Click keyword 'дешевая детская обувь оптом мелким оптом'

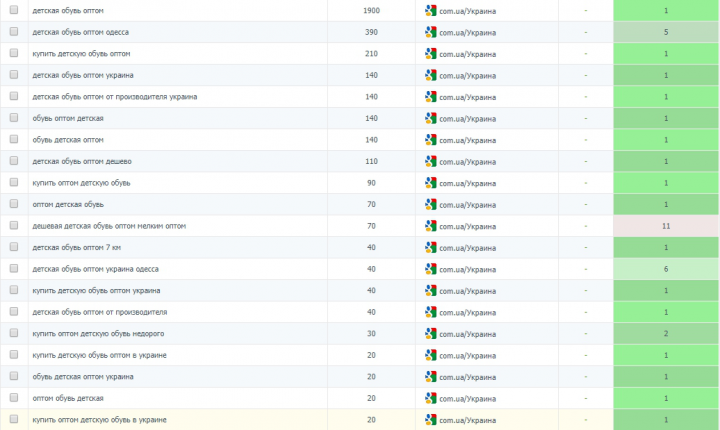pos(109,226)
